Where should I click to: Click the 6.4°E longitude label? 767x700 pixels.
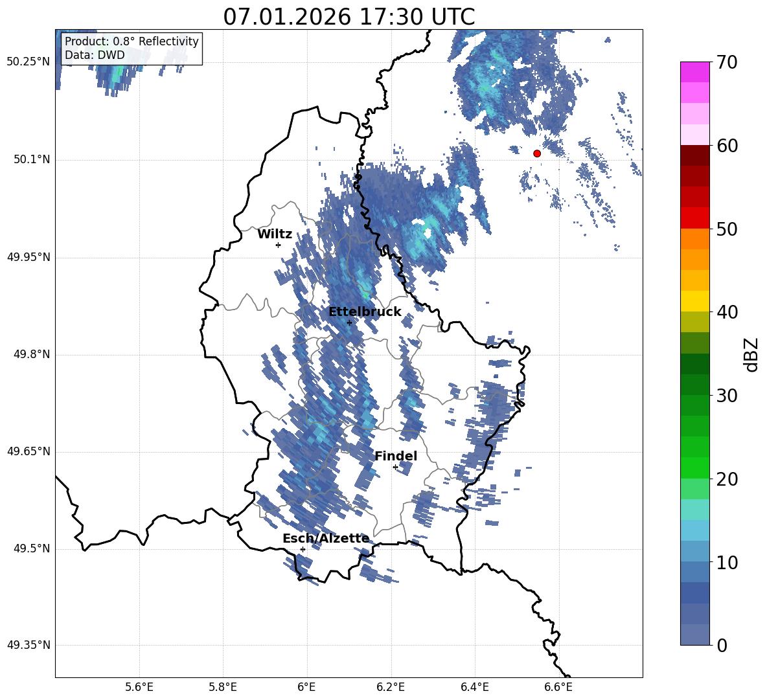click(474, 687)
